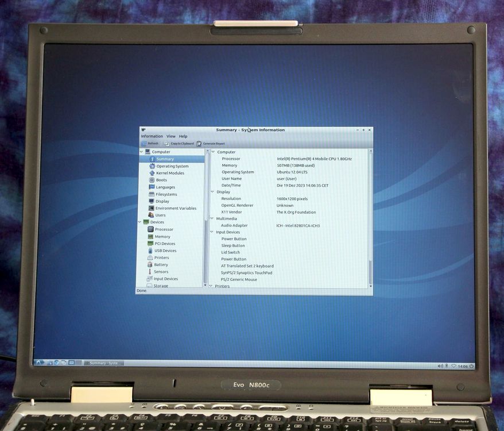Image resolution: width=504 pixels, height=431 pixels.
Task: Collapse the Computer tree in sidebar
Action: 141,151
